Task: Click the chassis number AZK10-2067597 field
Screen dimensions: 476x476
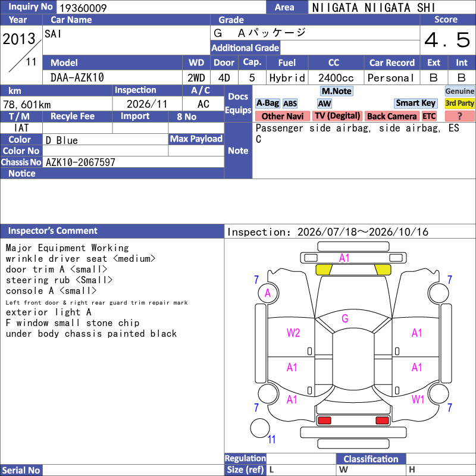Action: 133,162
